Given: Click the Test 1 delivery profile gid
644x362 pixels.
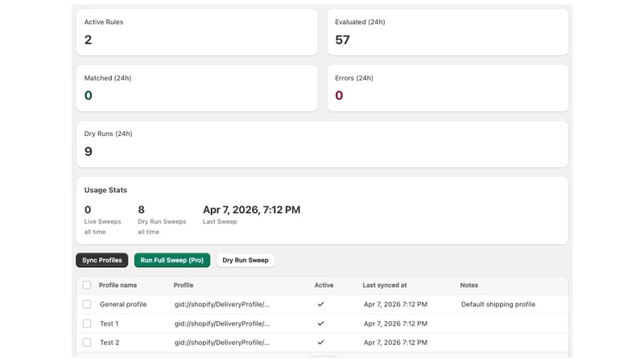Looking at the screenshot, I should [222, 323].
